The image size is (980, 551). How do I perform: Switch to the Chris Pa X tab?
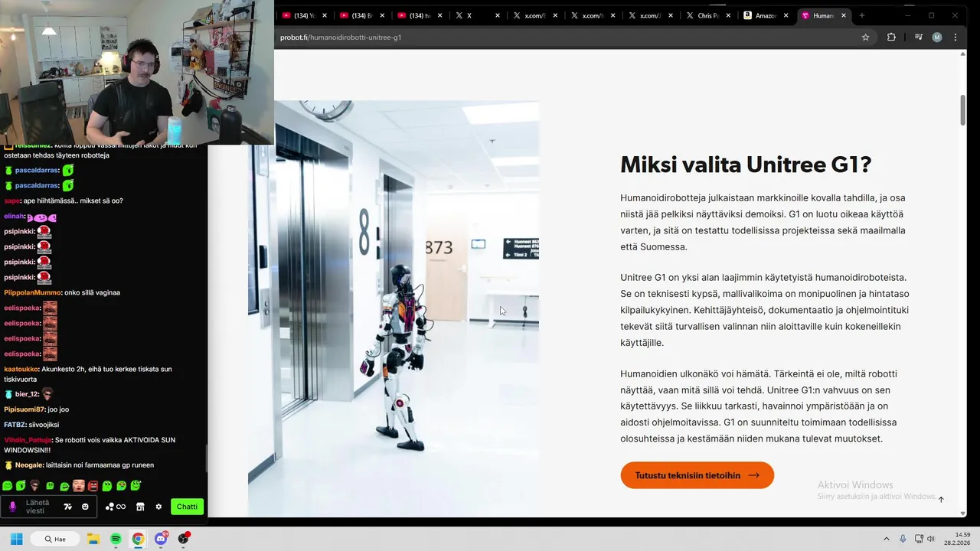pos(709,15)
